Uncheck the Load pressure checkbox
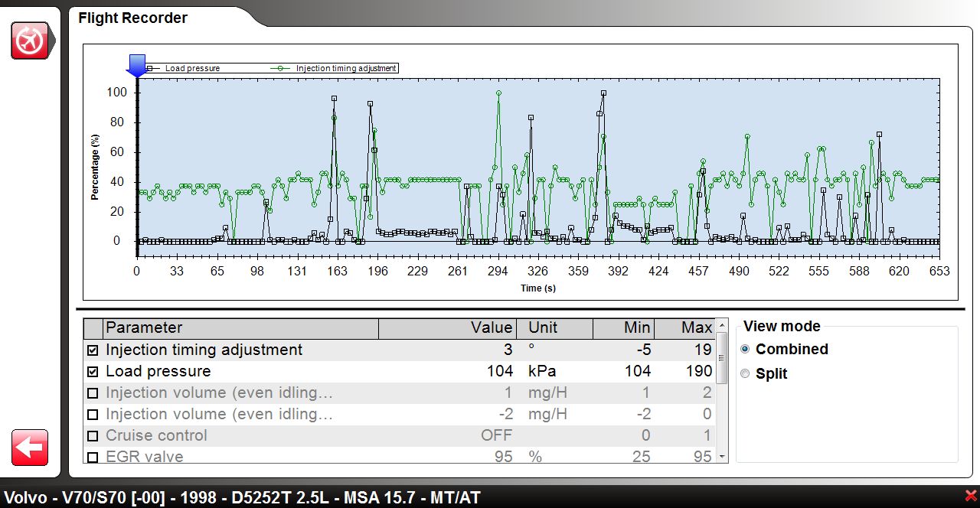Screen dimensions: 980x508 93,372
